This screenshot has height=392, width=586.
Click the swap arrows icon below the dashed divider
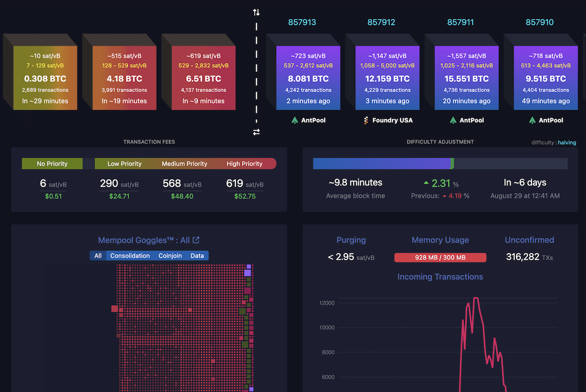pyautogui.click(x=256, y=132)
